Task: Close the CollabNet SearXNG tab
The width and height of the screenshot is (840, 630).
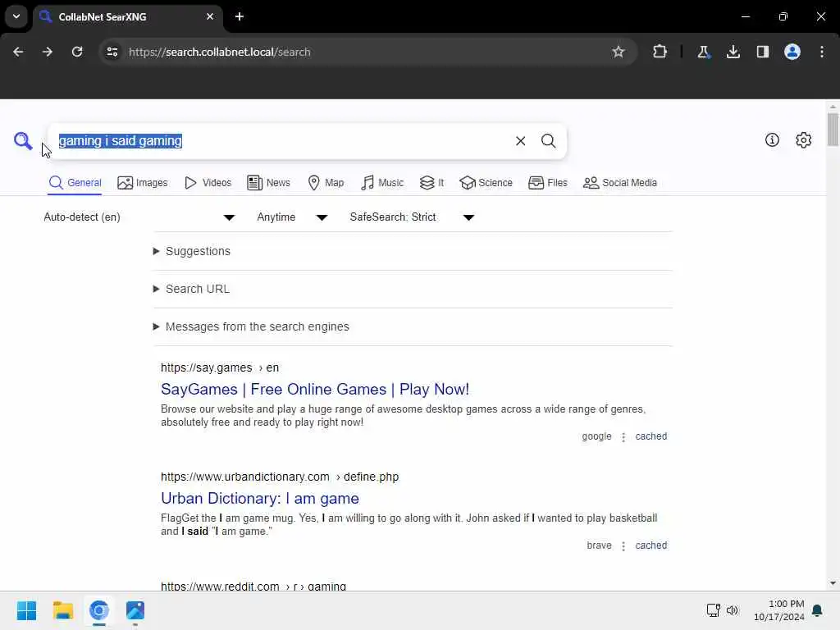Action: pos(210,16)
